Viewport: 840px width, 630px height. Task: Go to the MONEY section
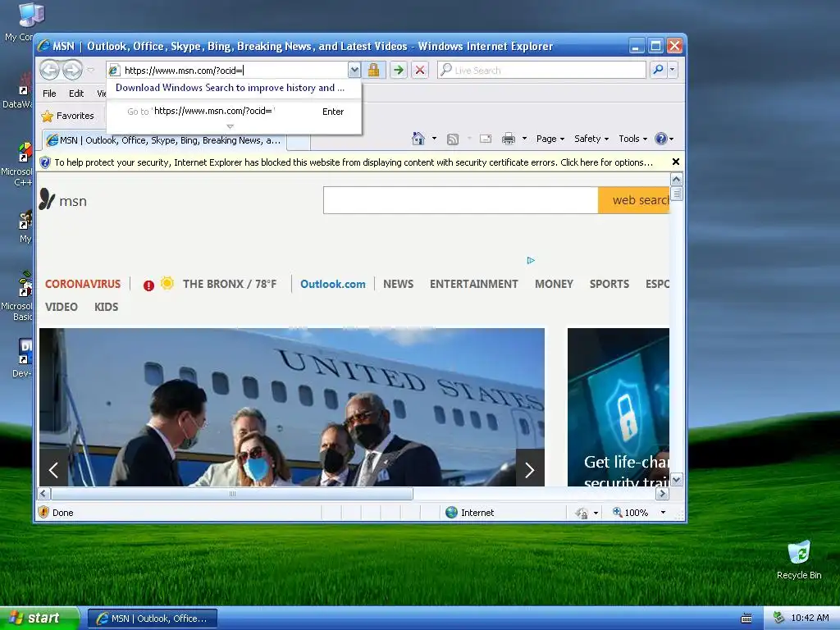(x=554, y=284)
